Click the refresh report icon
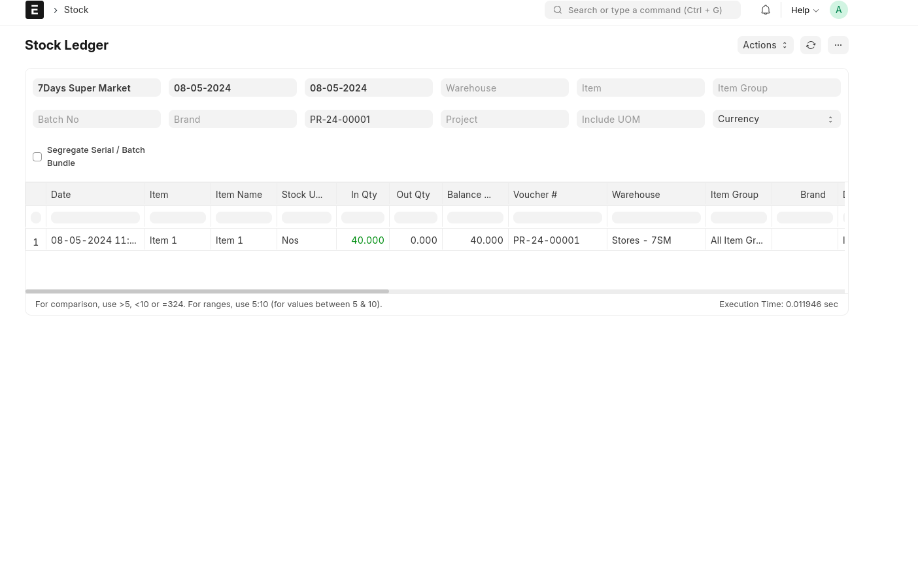 click(810, 45)
